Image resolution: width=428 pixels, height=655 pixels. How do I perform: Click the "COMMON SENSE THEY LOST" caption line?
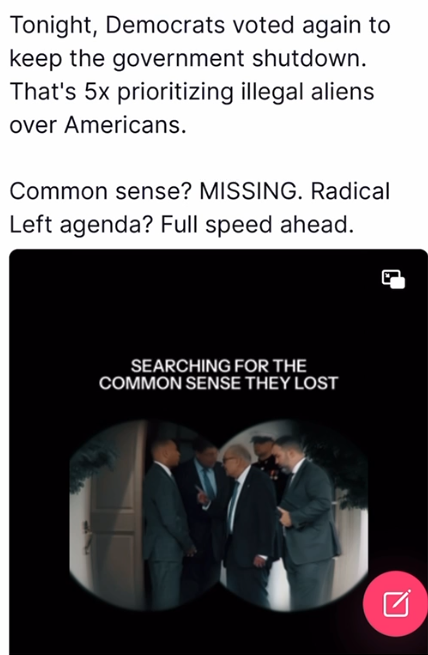click(x=218, y=383)
